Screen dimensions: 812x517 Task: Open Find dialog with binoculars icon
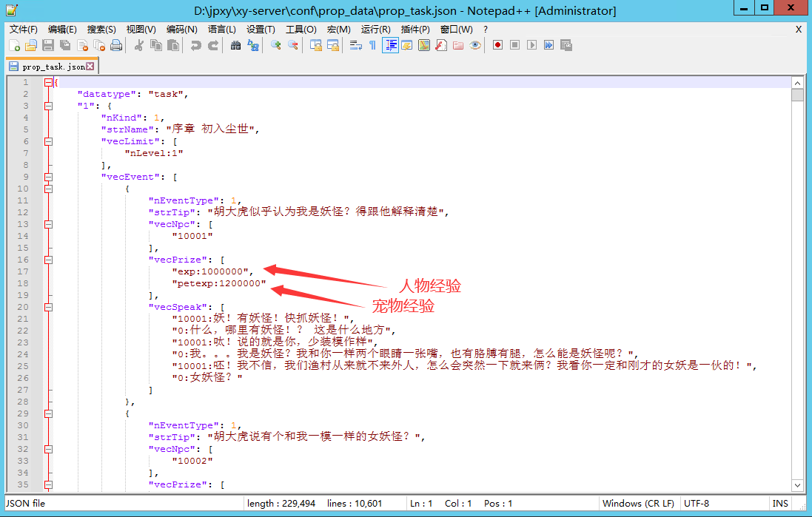tap(235, 46)
